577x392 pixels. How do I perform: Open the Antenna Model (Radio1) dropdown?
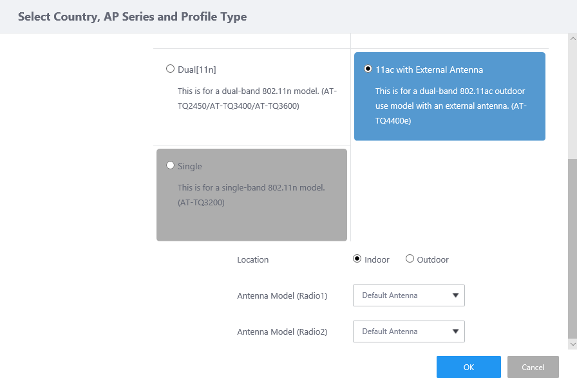pos(408,295)
